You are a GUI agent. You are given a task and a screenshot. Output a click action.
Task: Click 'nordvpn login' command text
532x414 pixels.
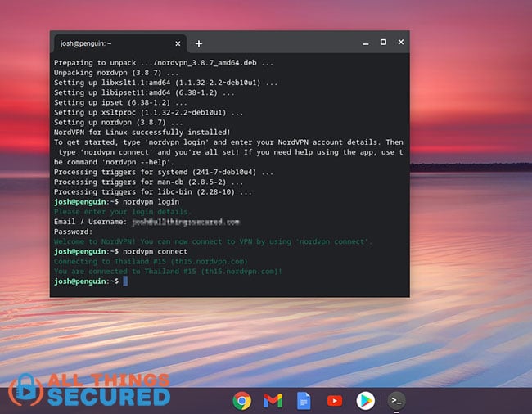(151, 202)
